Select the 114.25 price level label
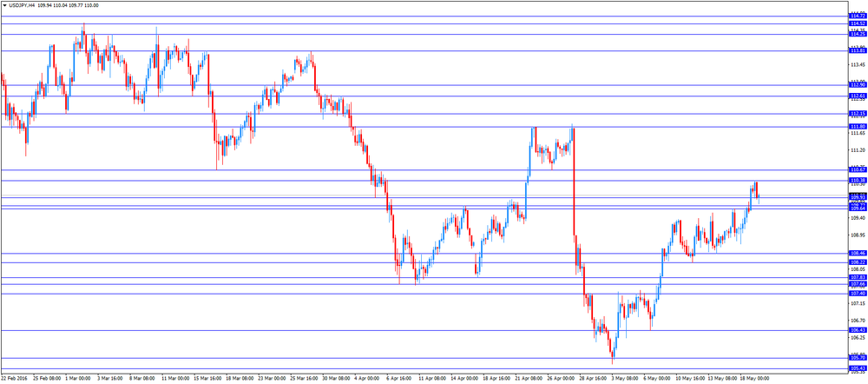The height and width of the screenshot is (384, 868). click(x=858, y=35)
